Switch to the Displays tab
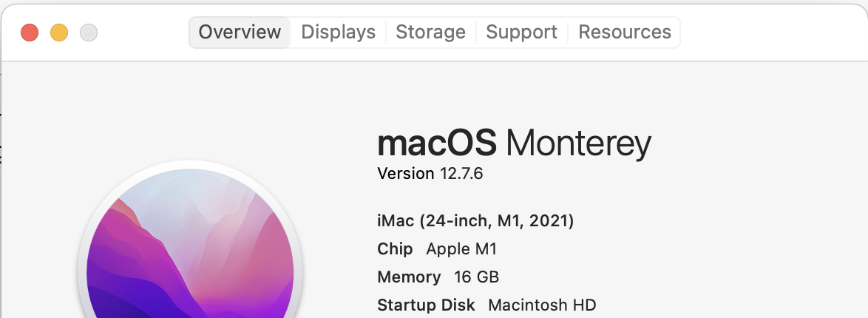Screen dimensions: 868x318 338,33
